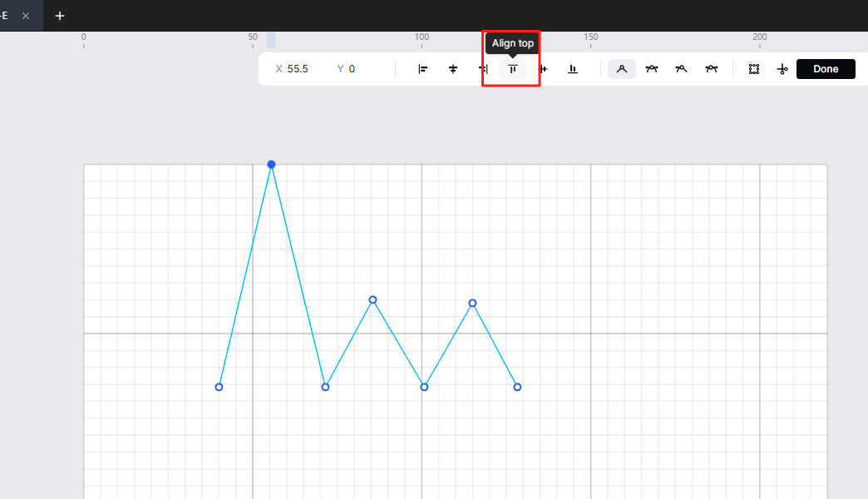The image size is (868, 499).
Task: Click the scissors cut-path icon beside Done
Action: (782, 69)
